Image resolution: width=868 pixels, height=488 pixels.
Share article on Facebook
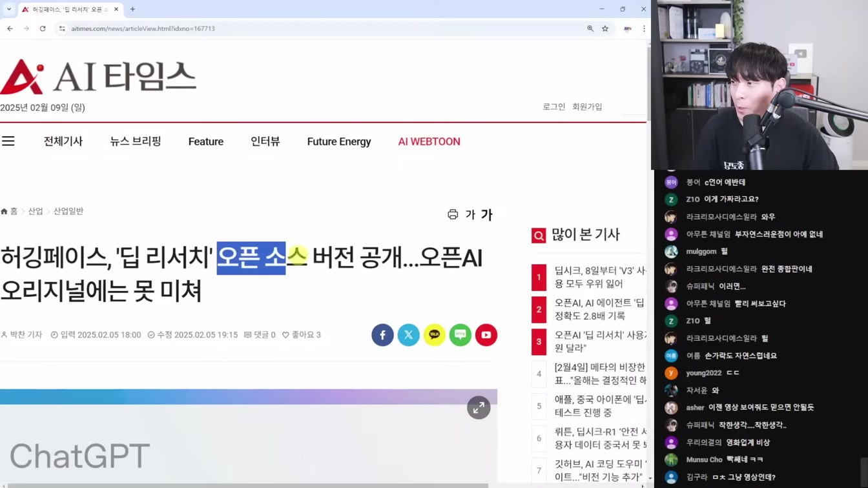coord(382,335)
